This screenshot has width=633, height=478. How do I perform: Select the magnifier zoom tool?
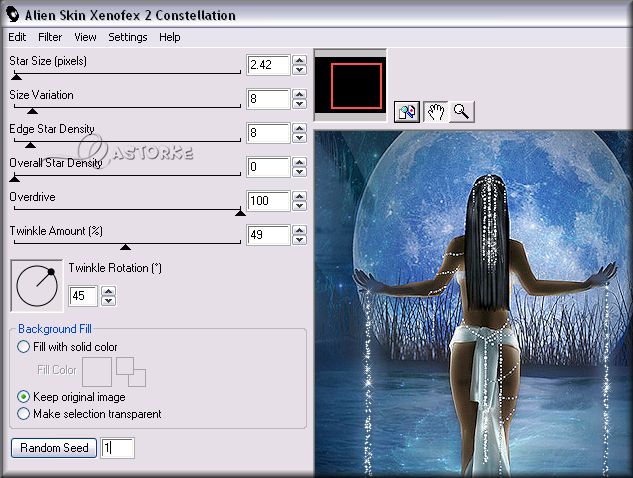click(461, 111)
